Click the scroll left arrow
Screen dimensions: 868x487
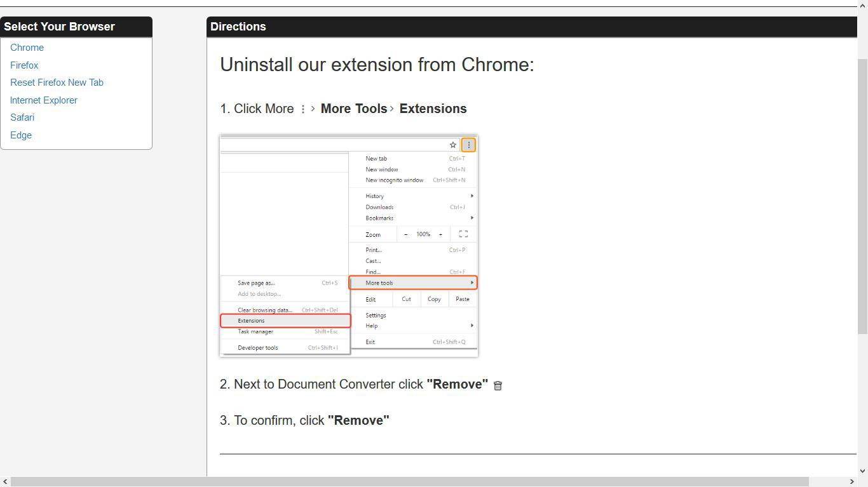pyautogui.click(x=5, y=482)
